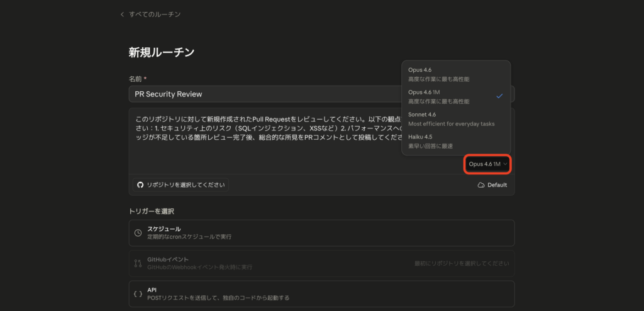Go back via the chevron left arrow
Viewport: 644px width, 311px height.
pos(122,14)
